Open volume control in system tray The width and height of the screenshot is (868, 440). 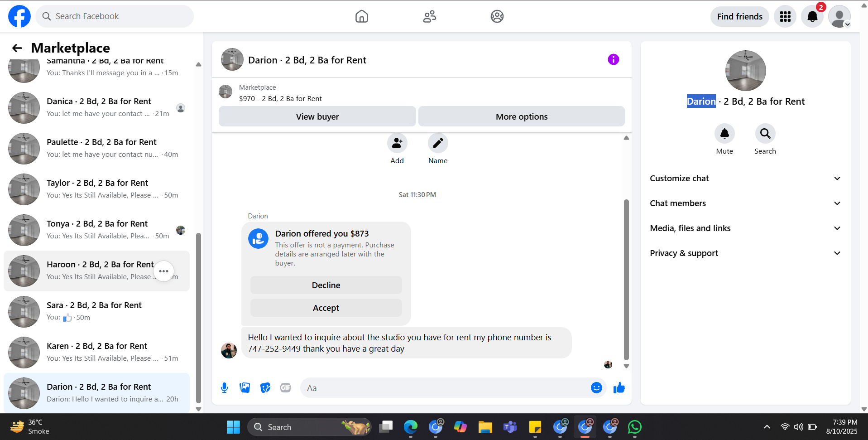coord(799,427)
